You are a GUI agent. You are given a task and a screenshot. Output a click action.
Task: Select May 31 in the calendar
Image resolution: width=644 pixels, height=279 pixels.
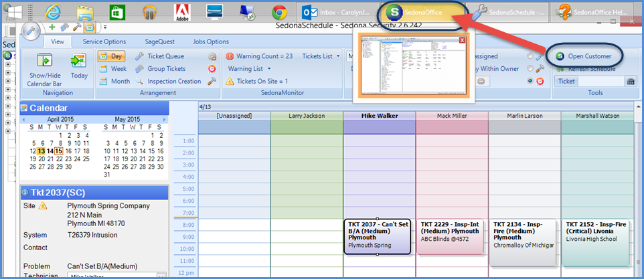tap(107, 175)
